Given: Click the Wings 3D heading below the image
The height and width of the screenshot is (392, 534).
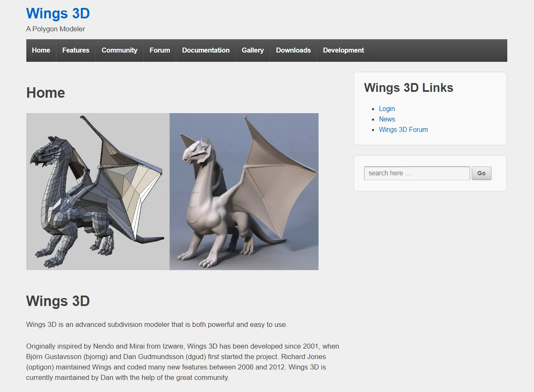Looking at the screenshot, I should [x=58, y=301].
